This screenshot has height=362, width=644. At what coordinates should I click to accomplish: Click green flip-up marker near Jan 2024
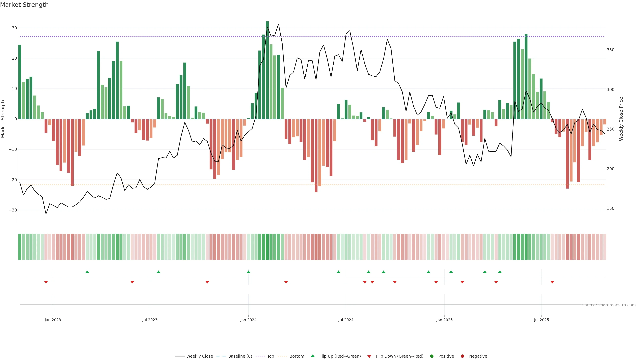249,272
